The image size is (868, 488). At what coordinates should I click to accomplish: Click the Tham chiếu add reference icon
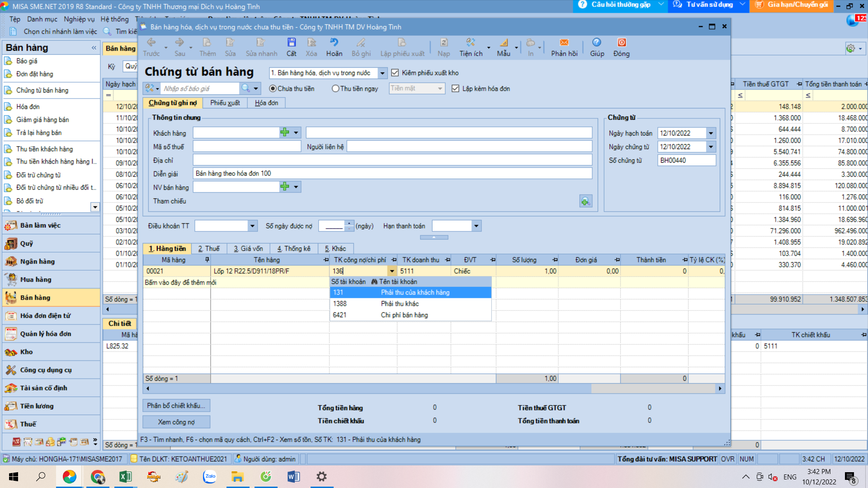point(585,202)
